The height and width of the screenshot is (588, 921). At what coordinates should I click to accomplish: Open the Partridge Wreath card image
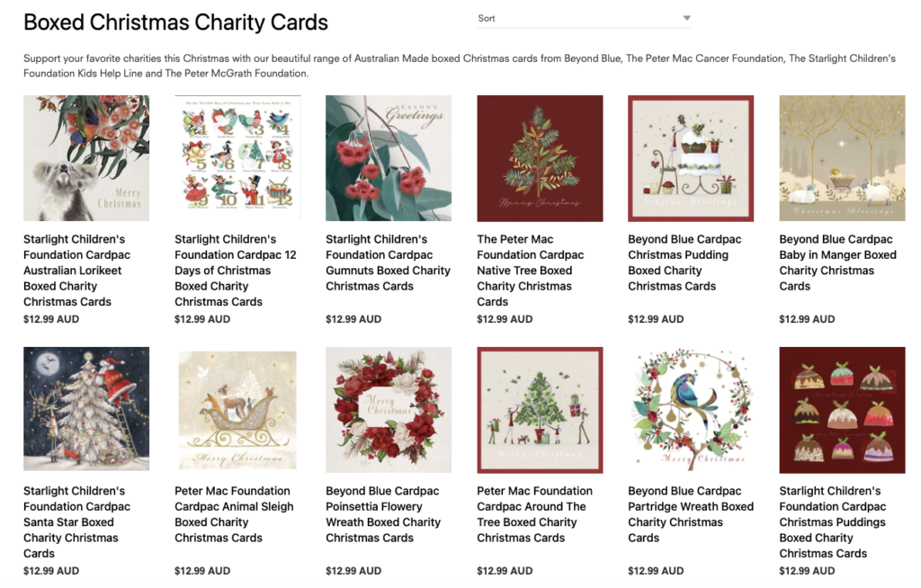click(x=691, y=409)
